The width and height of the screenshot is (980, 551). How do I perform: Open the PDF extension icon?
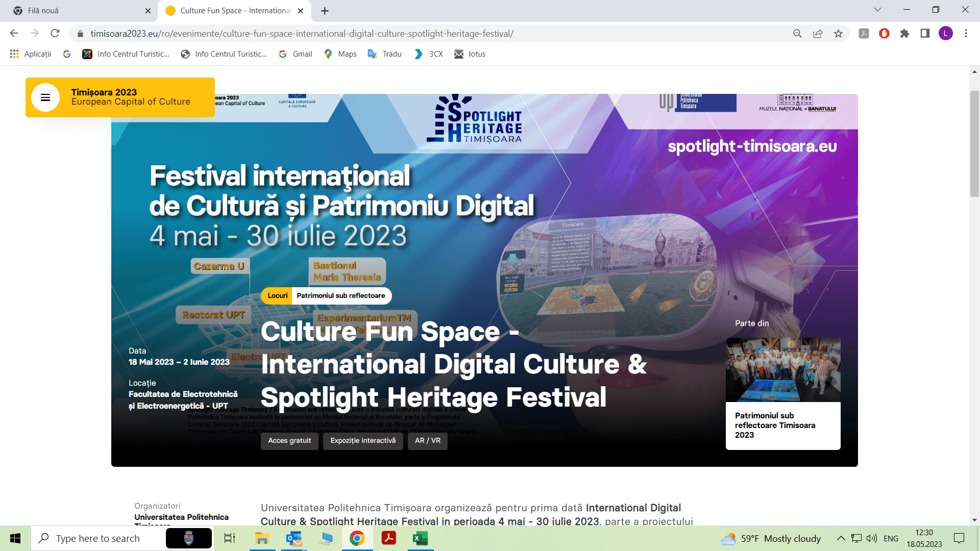[x=864, y=34]
